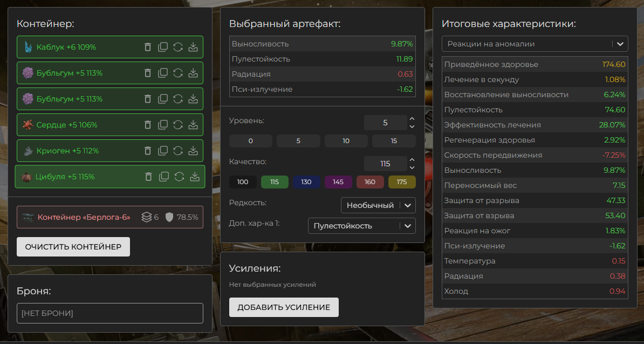Set level preset to 10
644x344 pixels.
click(346, 141)
